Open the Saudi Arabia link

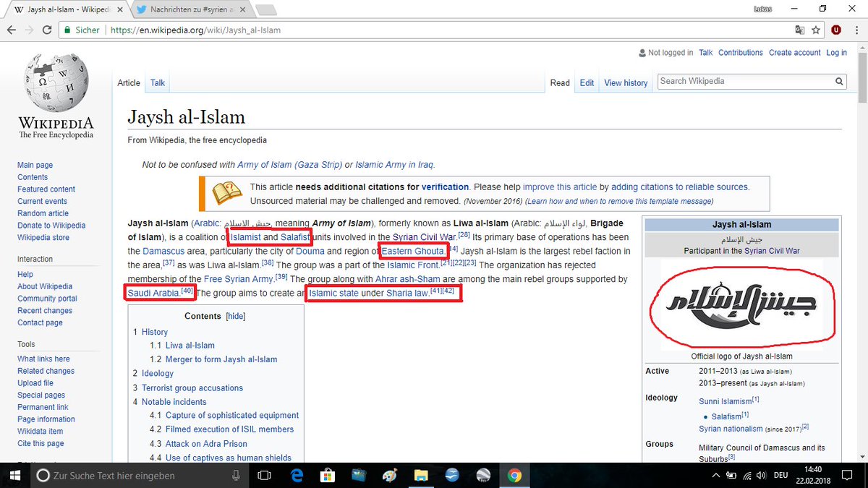coord(153,293)
